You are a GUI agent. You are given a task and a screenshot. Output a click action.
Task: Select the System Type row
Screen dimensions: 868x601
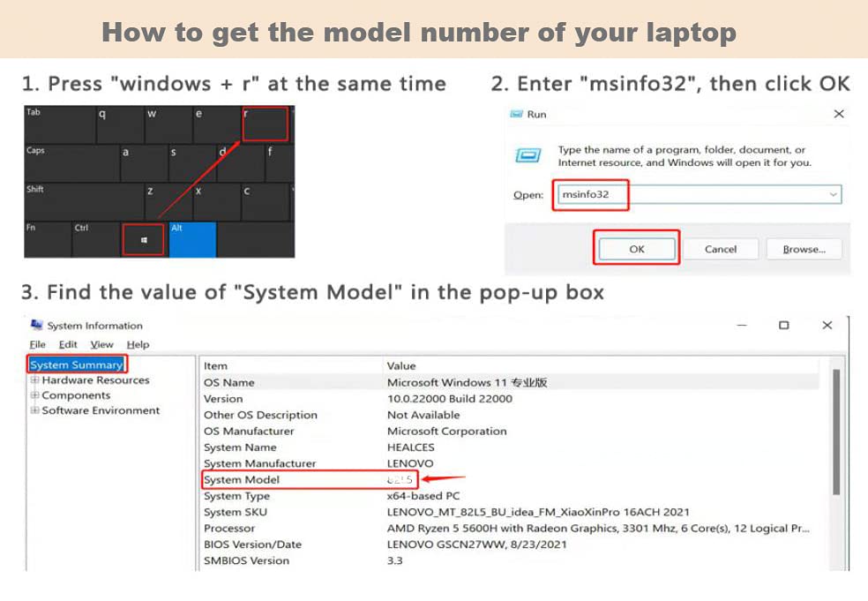pos(509,496)
